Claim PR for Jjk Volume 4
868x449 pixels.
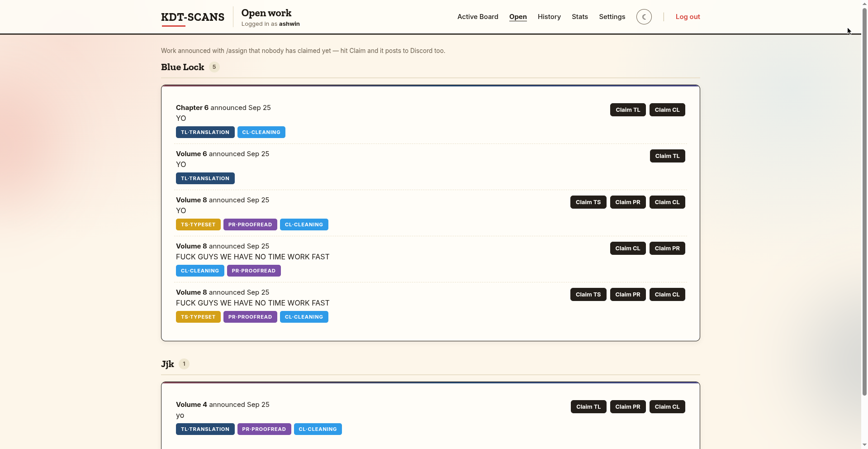click(x=628, y=407)
